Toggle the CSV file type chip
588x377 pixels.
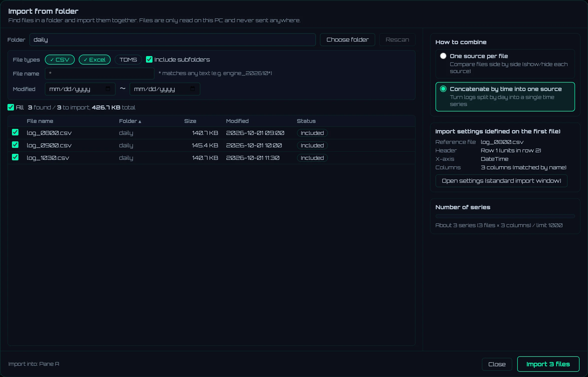pyautogui.click(x=60, y=60)
